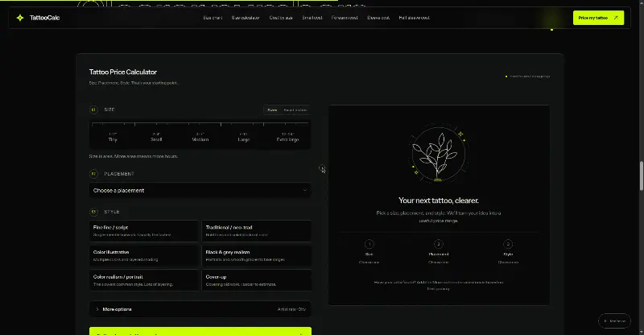Choose the Black & grey realism style
The width and height of the screenshot is (644, 335).
[x=256, y=255]
